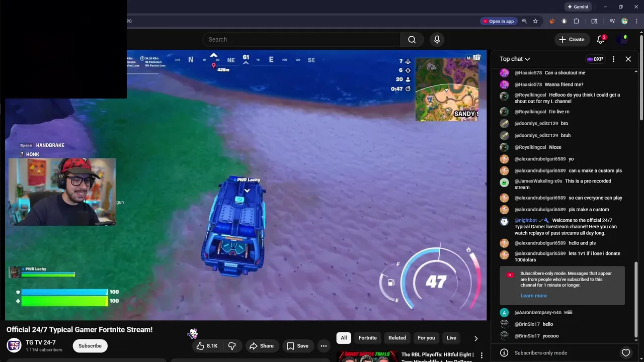Click the chat heart reaction button
The height and width of the screenshot is (362, 644).
tap(626, 353)
